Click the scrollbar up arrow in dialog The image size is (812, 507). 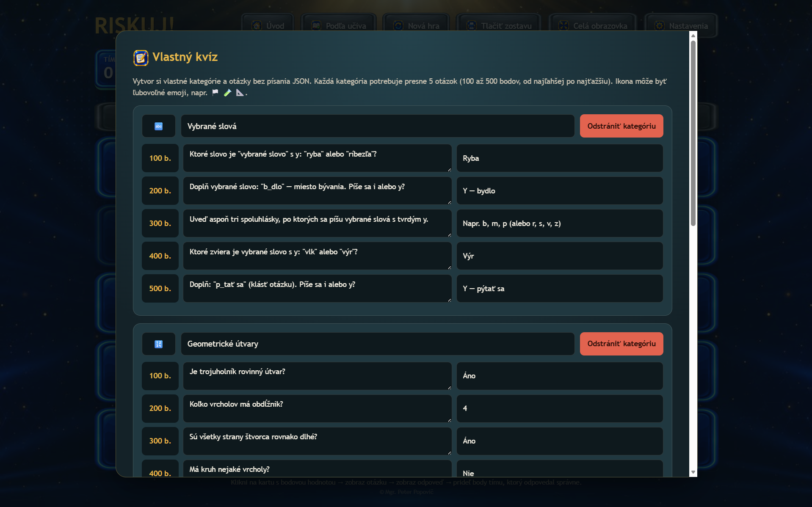[693, 36]
